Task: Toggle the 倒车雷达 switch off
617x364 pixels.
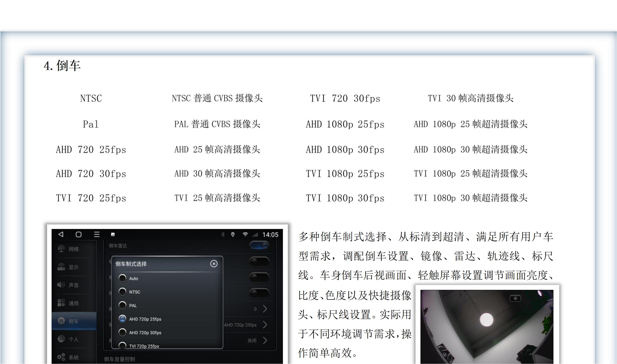Action: [259, 245]
